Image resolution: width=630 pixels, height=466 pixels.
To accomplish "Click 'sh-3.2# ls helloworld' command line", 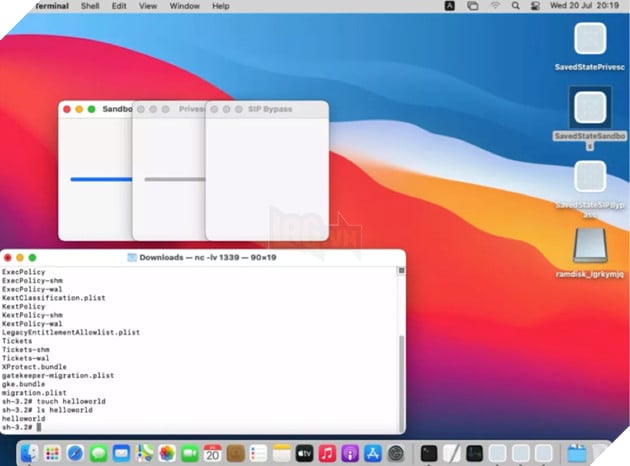I will point(47,410).
